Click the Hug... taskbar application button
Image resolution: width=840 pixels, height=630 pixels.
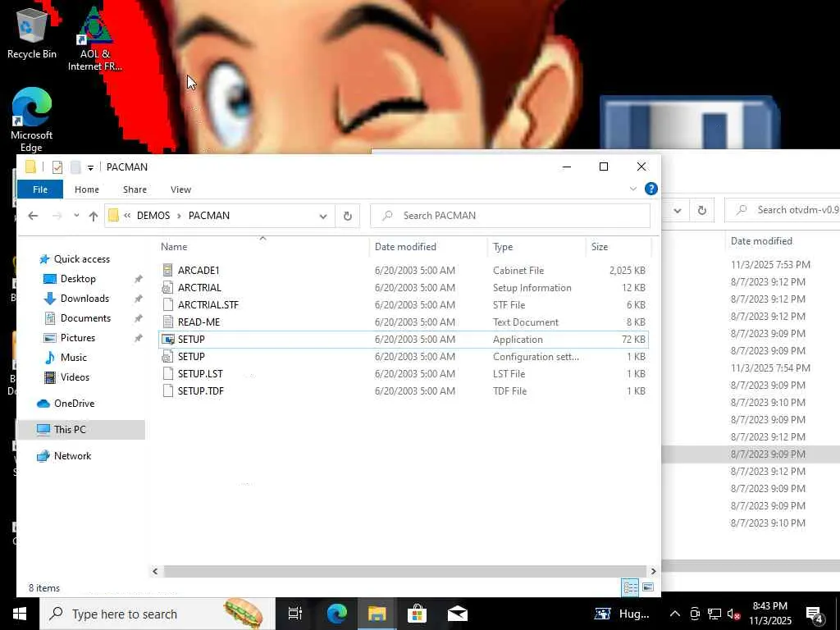point(622,614)
